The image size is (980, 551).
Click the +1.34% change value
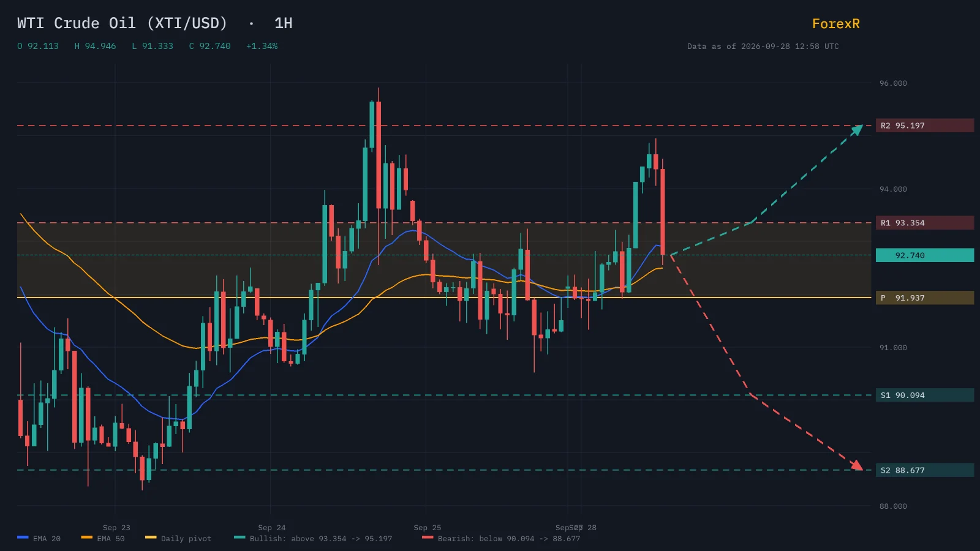(x=262, y=46)
